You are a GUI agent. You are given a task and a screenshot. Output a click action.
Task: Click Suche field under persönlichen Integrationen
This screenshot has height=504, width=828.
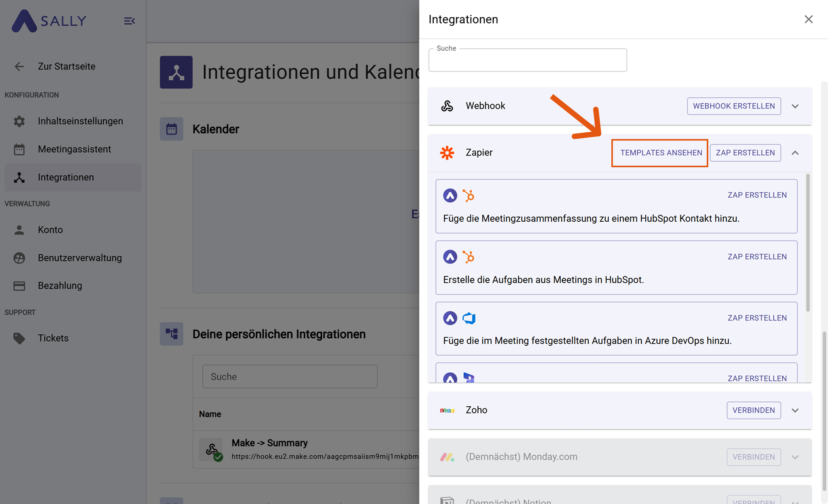click(x=290, y=377)
